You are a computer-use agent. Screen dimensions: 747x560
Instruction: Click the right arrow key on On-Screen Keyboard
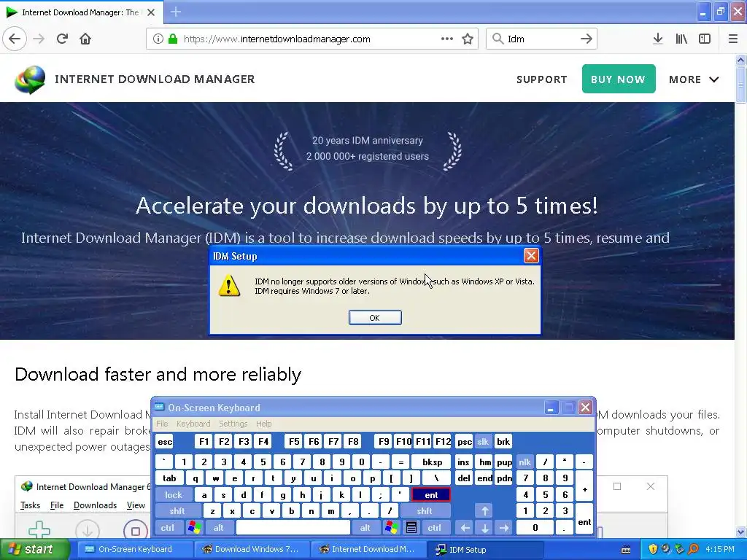(504, 528)
